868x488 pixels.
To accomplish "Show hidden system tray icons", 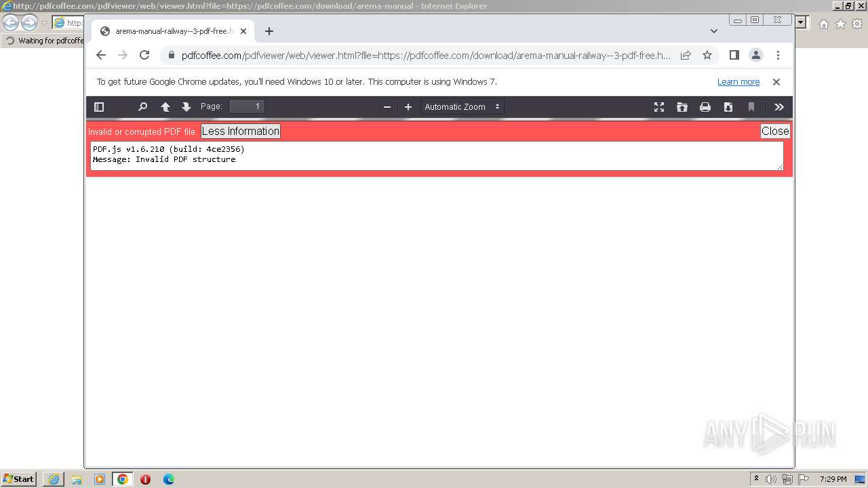I will click(756, 479).
